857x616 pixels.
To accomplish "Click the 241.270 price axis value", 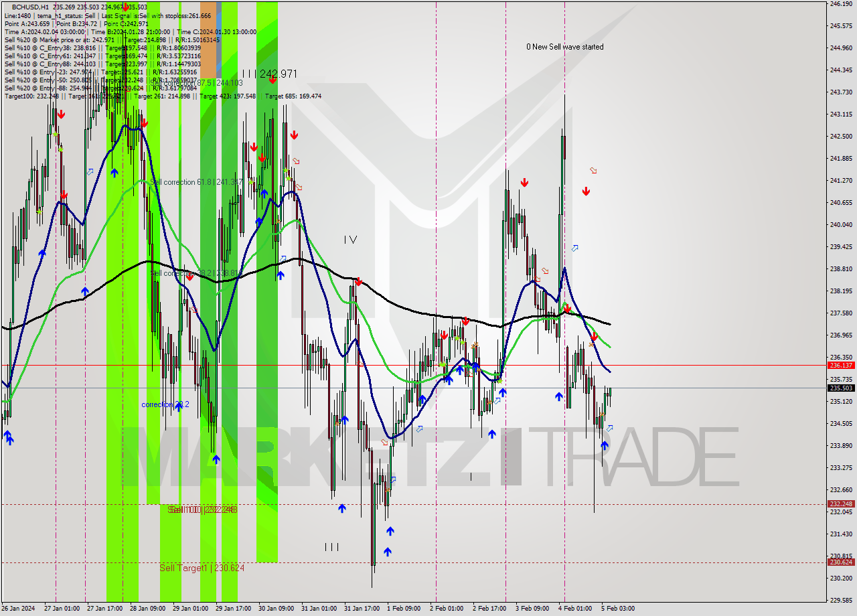I will [x=840, y=181].
